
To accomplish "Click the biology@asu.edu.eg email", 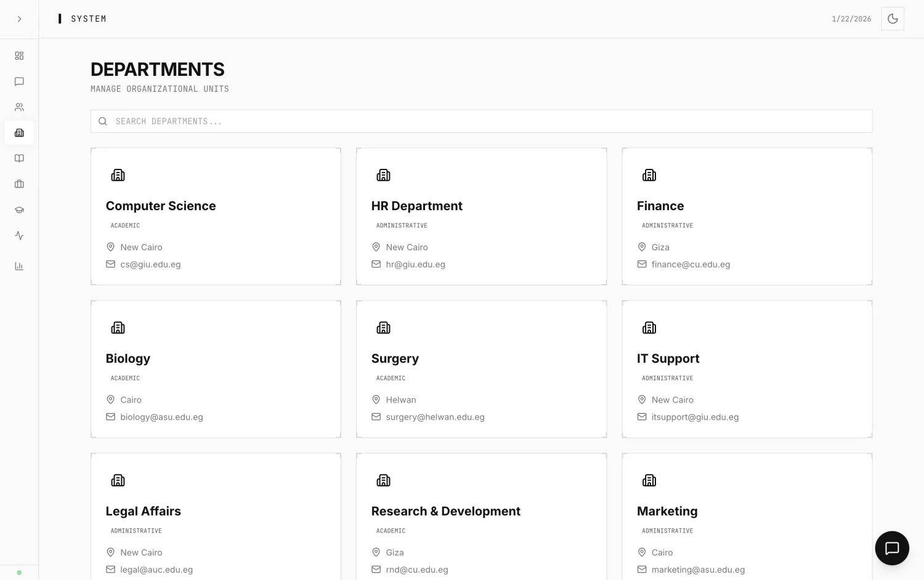I will [161, 417].
